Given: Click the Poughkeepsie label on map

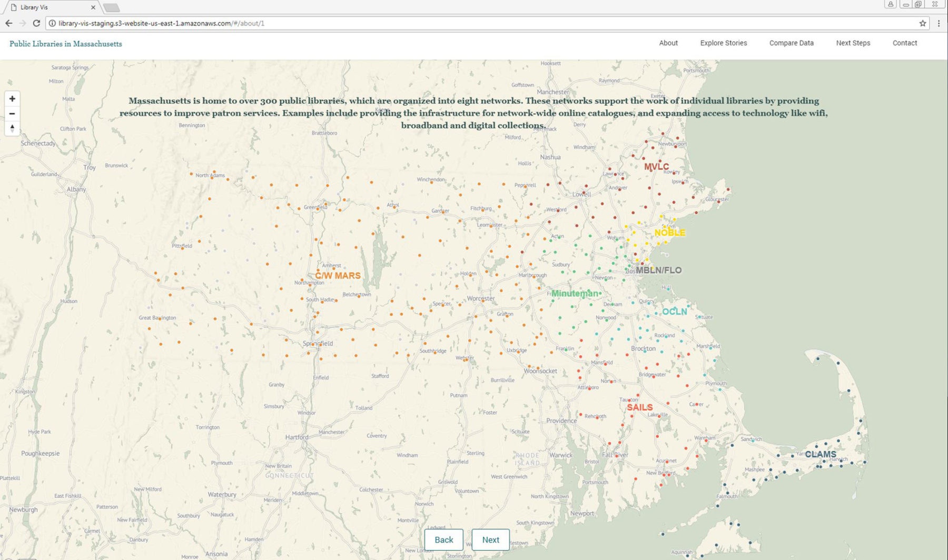Looking at the screenshot, I should [x=40, y=453].
